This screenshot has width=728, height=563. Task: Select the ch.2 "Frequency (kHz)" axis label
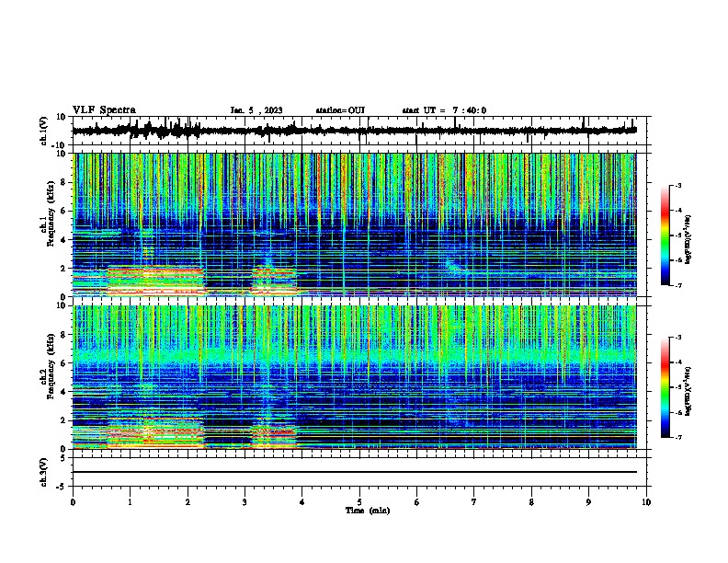pyautogui.click(x=51, y=366)
